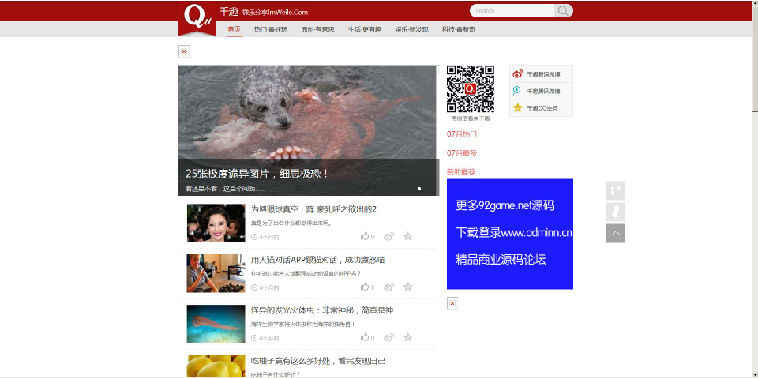Image resolution: width=758 pixels, height=378 pixels.
Task: Open the blue underwater creature article thumbnail
Action: pyautogui.click(x=216, y=324)
